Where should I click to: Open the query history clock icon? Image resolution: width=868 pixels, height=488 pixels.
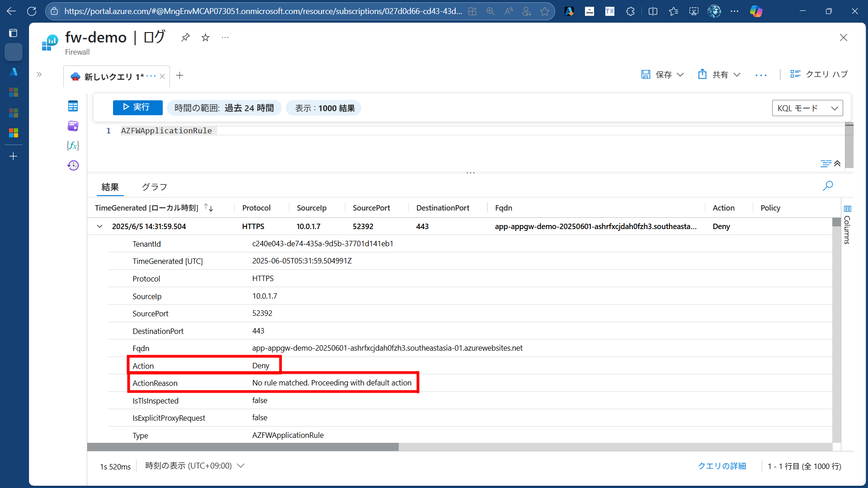click(x=73, y=165)
